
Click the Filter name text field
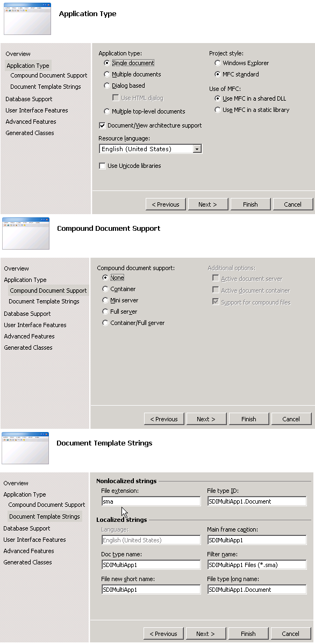pos(257,565)
